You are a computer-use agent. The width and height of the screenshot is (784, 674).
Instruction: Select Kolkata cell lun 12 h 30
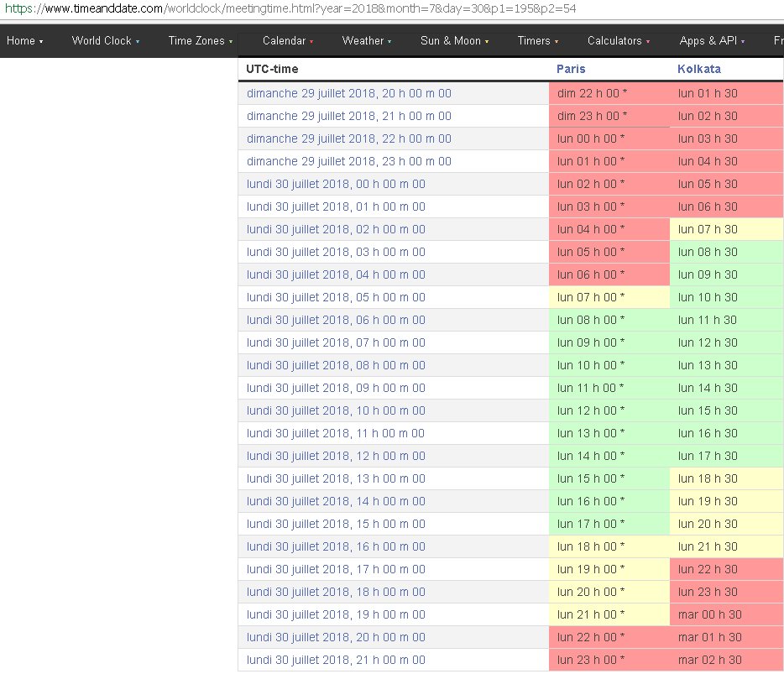click(x=726, y=342)
